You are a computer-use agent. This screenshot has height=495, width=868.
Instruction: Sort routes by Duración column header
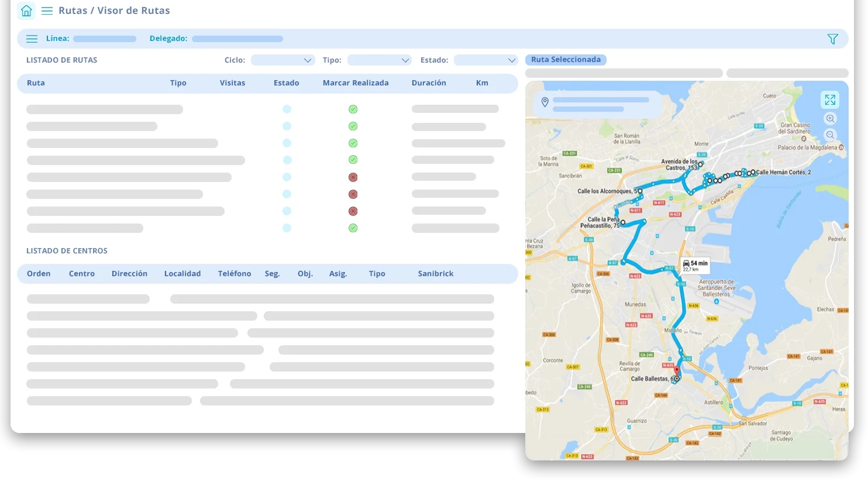(x=429, y=83)
